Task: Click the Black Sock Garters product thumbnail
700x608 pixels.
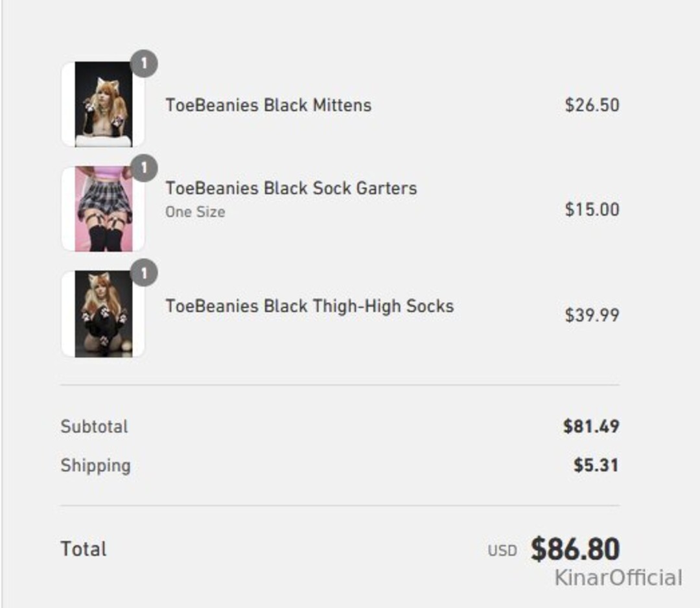Action: click(103, 209)
